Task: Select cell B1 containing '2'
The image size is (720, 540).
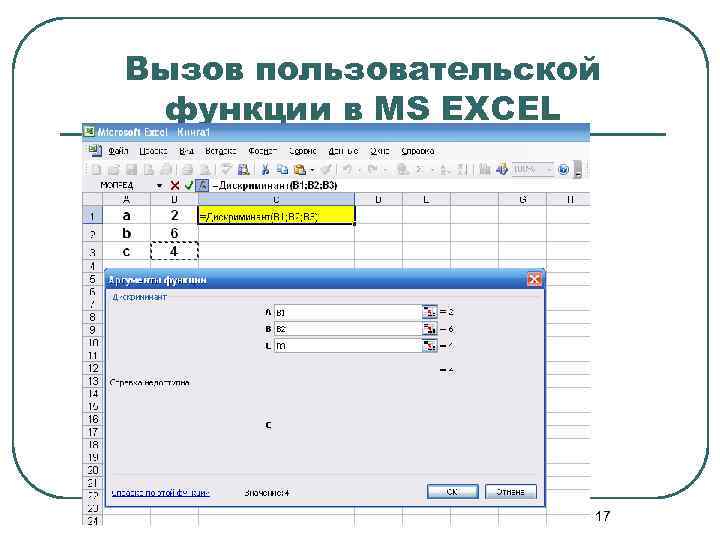Action: [174, 215]
